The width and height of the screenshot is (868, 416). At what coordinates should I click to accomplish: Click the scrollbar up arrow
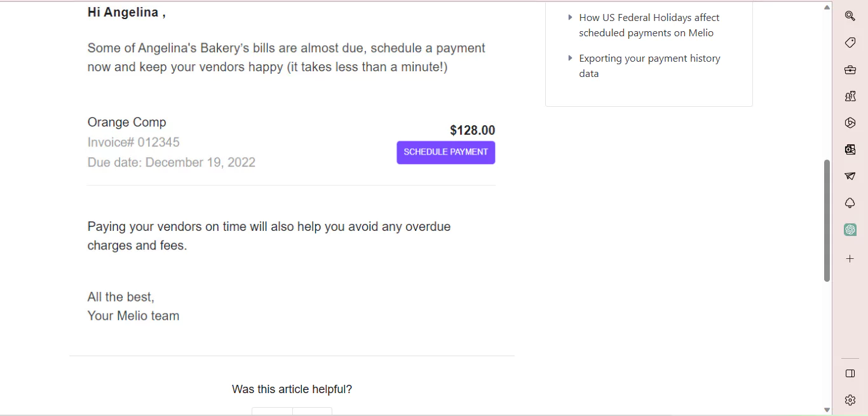coord(827,8)
